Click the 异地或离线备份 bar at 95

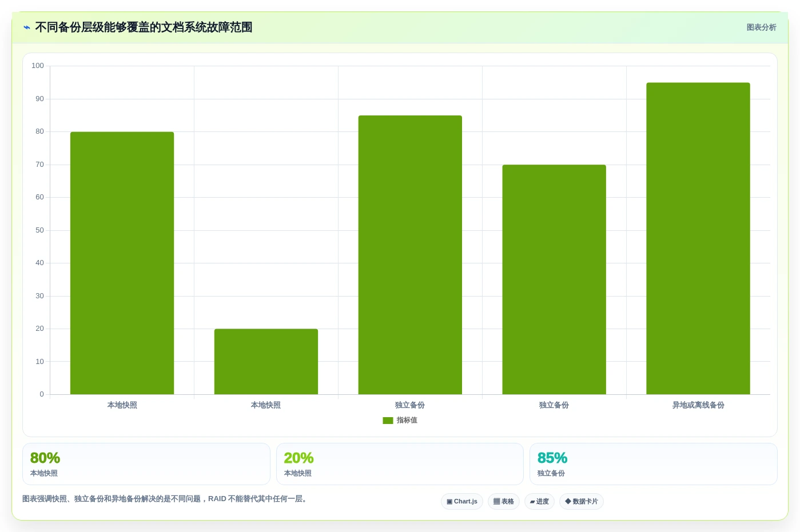(698, 238)
